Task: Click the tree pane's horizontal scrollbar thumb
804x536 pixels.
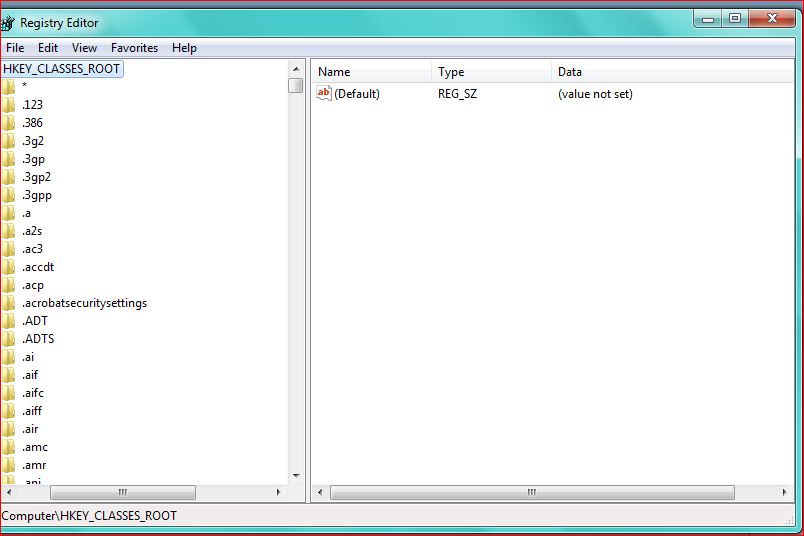Action: (x=123, y=492)
